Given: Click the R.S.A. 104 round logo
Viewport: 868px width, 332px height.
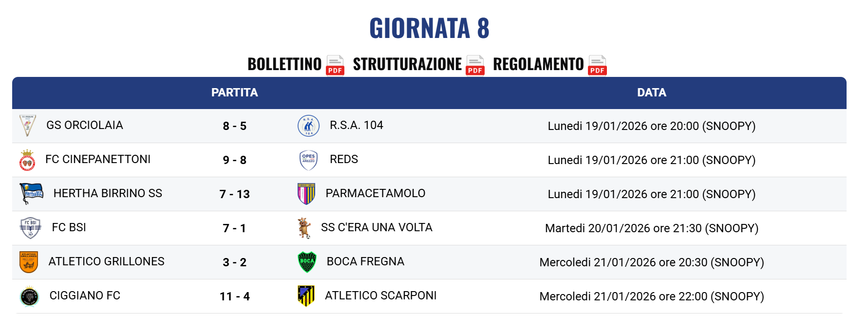Looking at the screenshot, I should click(x=308, y=126).
